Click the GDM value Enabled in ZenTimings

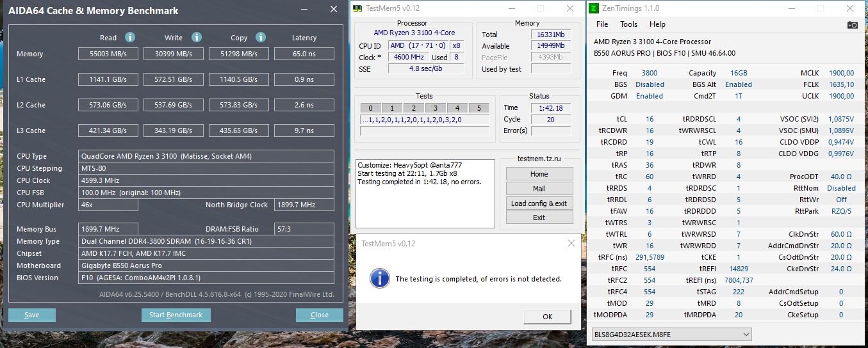point(650,96)
